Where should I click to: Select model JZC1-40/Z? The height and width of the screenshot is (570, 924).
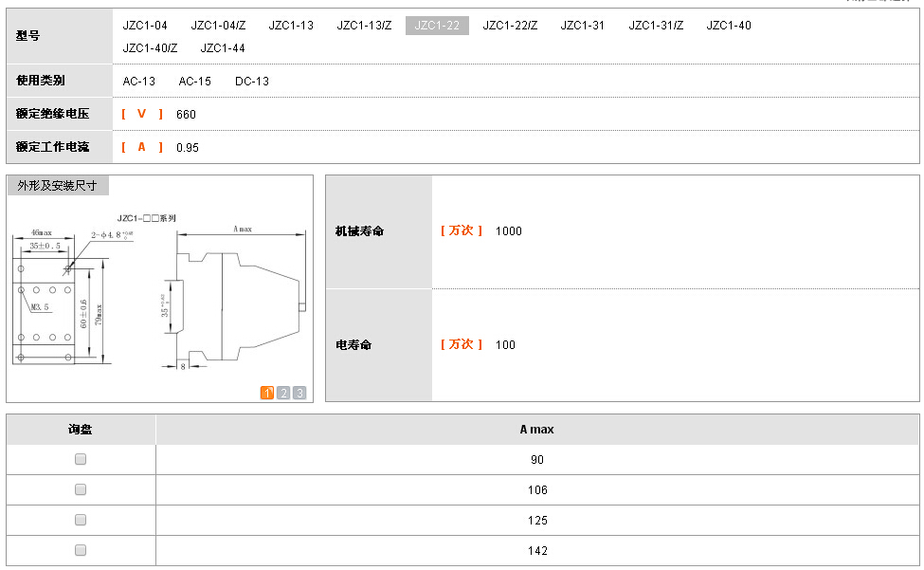[x=150, y=48]
